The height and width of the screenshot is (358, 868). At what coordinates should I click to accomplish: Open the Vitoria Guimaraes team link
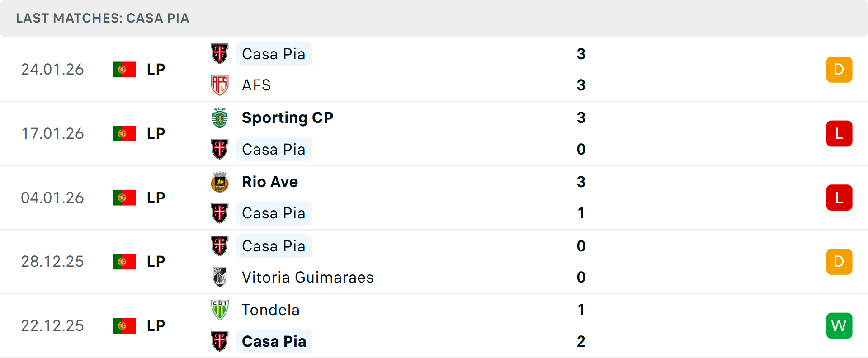tap(307, 277)
